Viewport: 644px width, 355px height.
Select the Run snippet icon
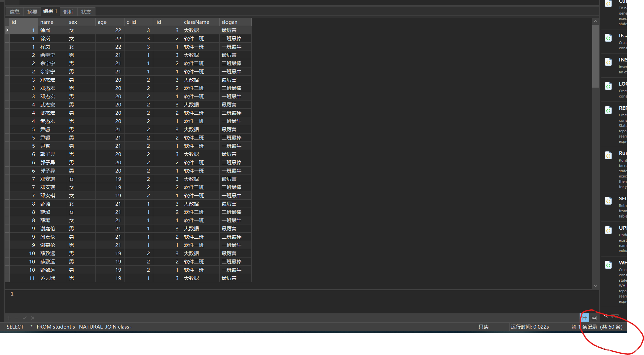point(608,156)
